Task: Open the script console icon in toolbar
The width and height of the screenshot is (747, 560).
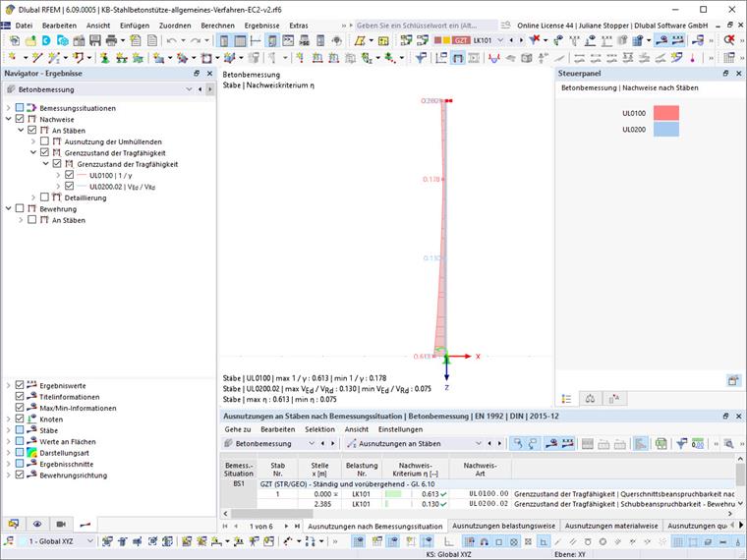Action: click(x=288, y=41)
